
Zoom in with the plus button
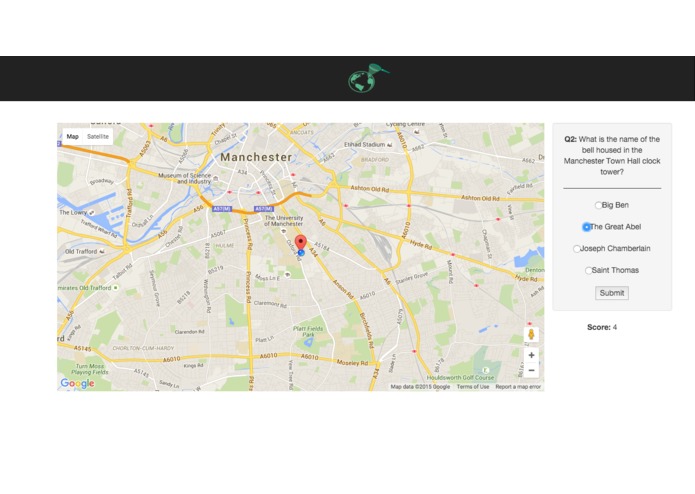tap(531, 355)
